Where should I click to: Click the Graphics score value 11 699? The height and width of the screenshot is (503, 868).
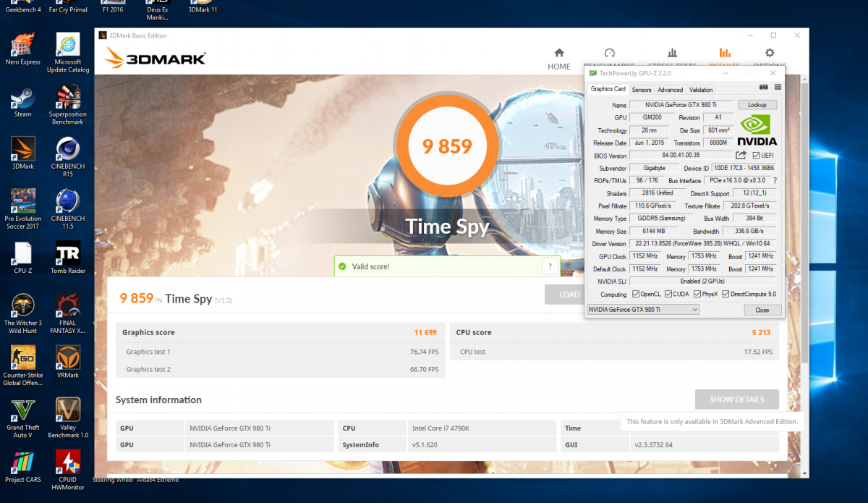click(x=425, y=332)
